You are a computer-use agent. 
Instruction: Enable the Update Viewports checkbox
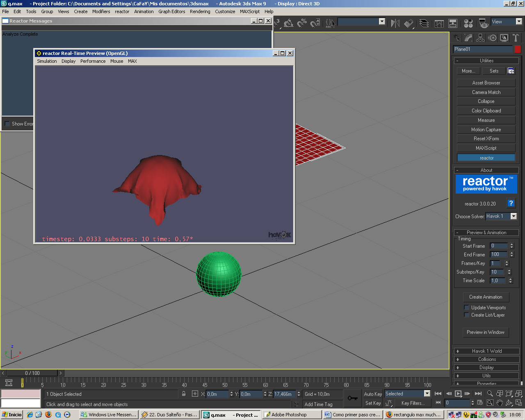coord(466,307)
